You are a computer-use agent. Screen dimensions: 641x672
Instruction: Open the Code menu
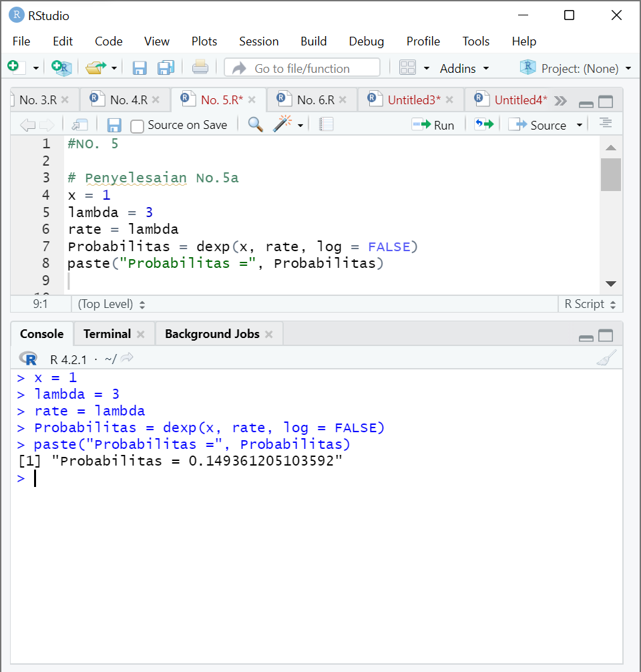click(108, 41)
